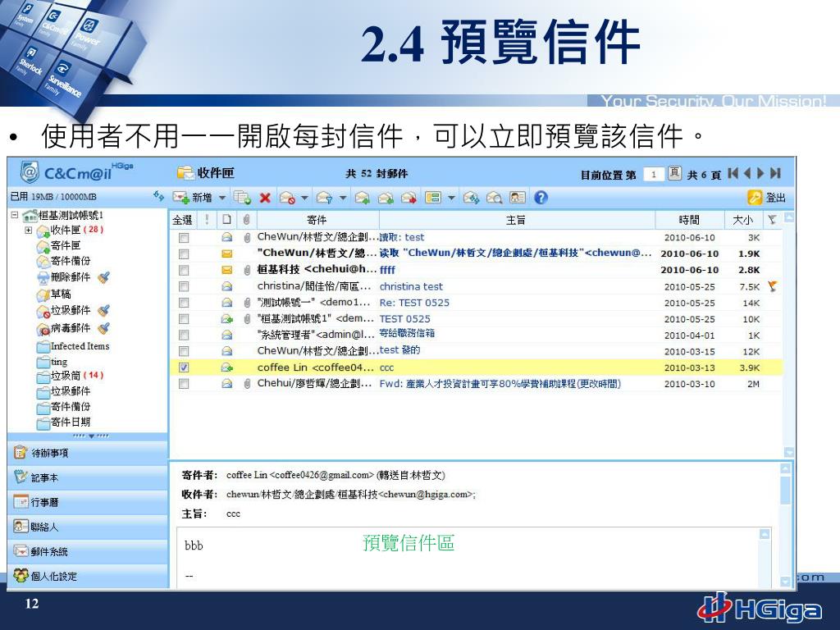
Task: Click the reply envelope icon
Action: pos(363,198)
